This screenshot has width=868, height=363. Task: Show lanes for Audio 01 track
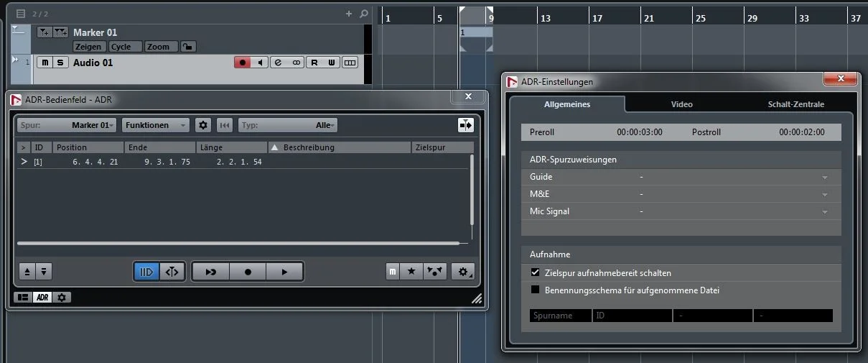pos(350,63)
